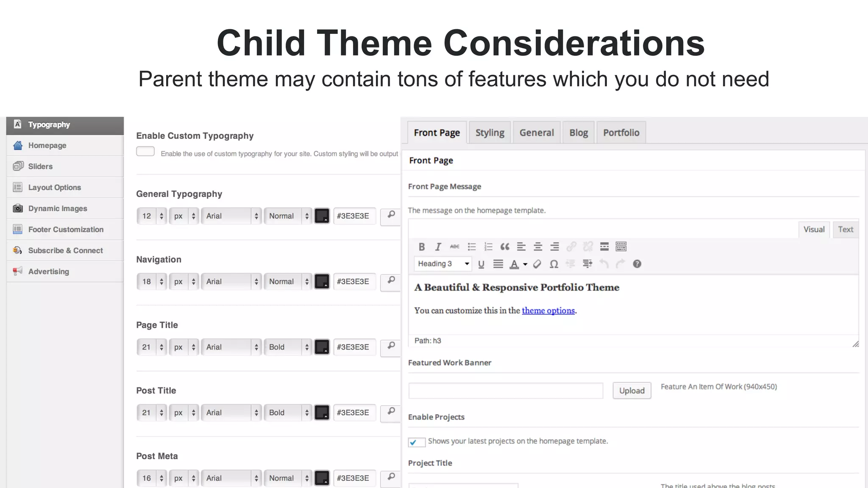Viewport: 868px width, 488px height.
Task: Click the Bold formatting icon
Action: (421, 247)
